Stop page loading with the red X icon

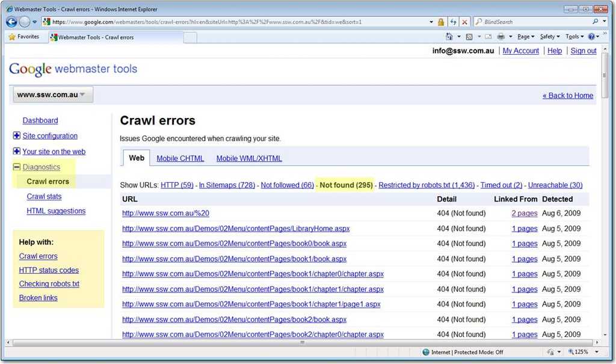pos(464,22)
